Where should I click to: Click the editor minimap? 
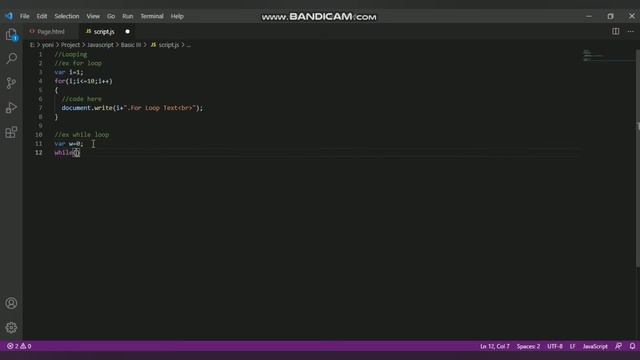pyautogui.click(x=608, y=56)
